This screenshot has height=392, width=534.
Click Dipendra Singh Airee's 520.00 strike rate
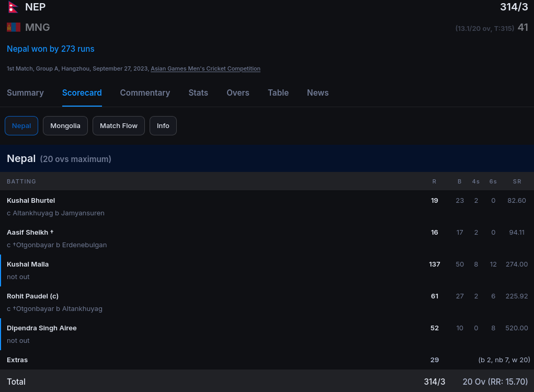coord(517,328)
